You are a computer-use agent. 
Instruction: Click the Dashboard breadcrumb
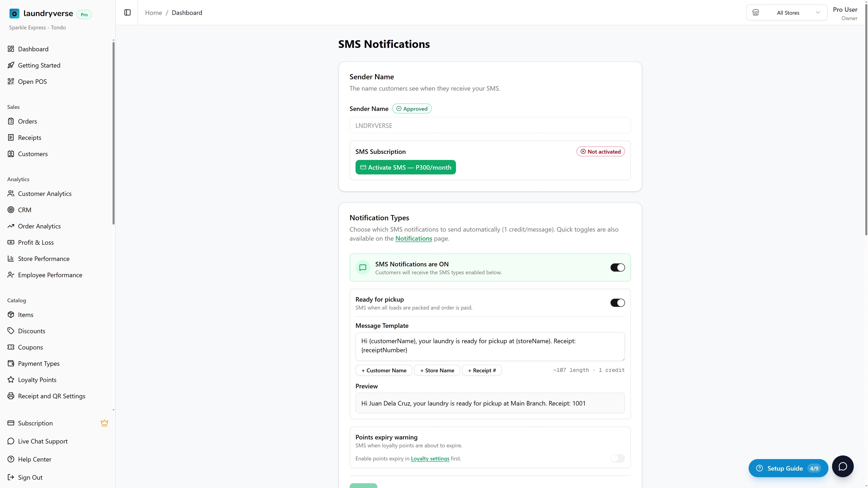[187, 13]
